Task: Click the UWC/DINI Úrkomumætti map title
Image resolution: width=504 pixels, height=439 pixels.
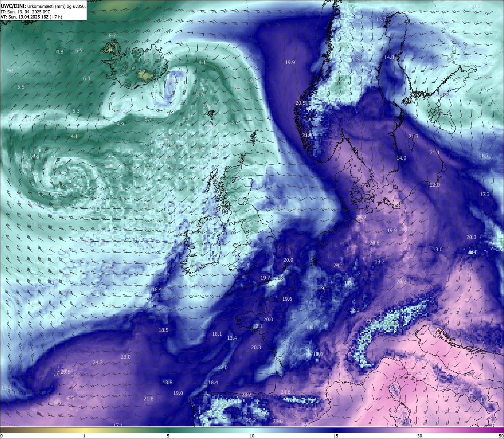Action: (43, 6)
